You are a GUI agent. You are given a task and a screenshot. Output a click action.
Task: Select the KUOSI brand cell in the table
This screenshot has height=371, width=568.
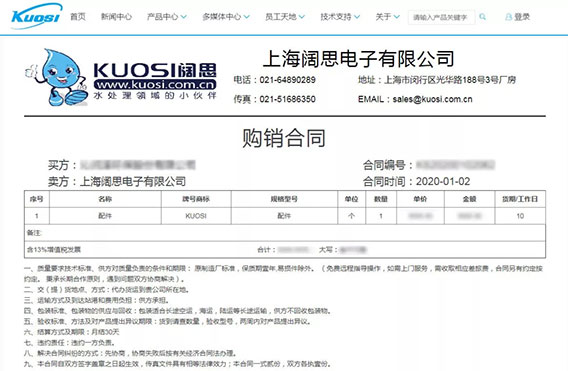pos(196,216)
